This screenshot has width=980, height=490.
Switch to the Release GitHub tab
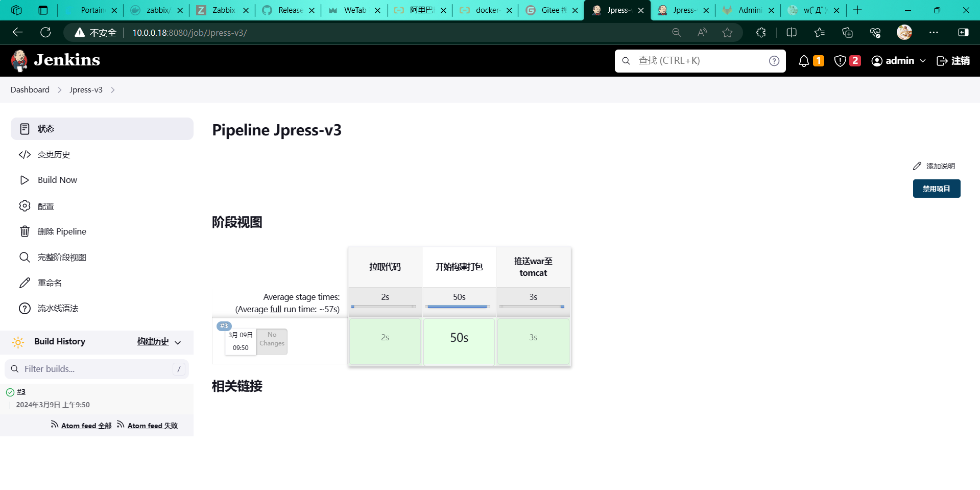pos(288,10)
